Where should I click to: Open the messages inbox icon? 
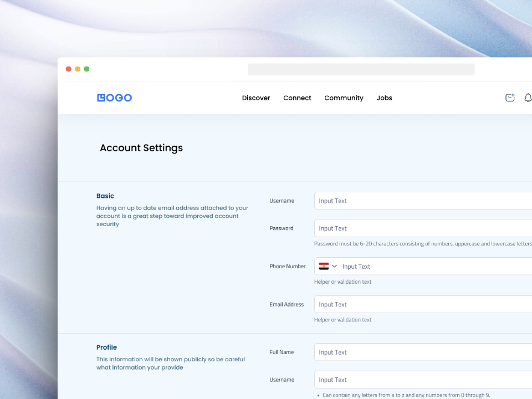[510, 98]
